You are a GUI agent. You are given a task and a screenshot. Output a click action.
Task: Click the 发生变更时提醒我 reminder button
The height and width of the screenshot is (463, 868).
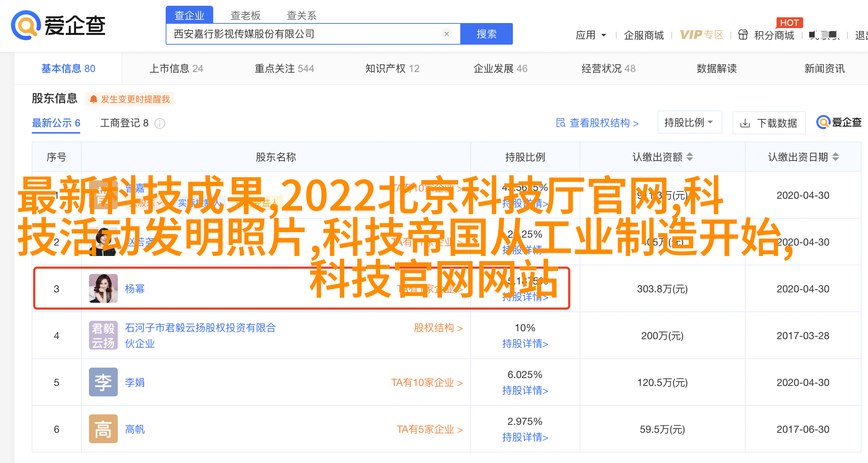point(130,99)
